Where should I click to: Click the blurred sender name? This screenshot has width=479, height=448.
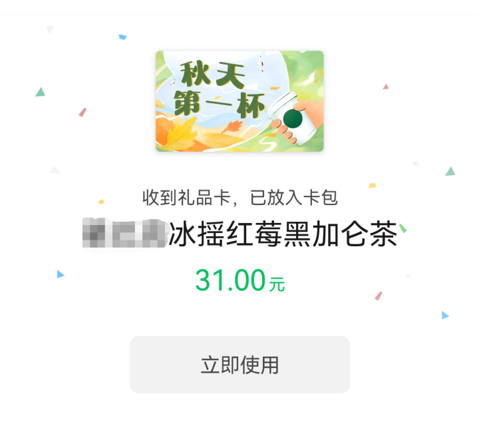tap(125, 233)
